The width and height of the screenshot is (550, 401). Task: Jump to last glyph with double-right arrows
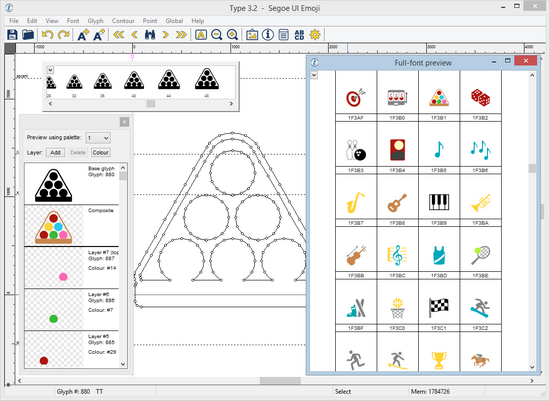(x=181, y=35)
